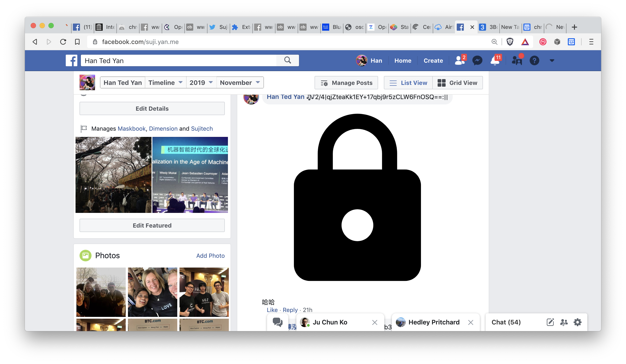Open the November month dropdown
The width and height of the screenshot is (626, 364).
(x=240, y=82)
